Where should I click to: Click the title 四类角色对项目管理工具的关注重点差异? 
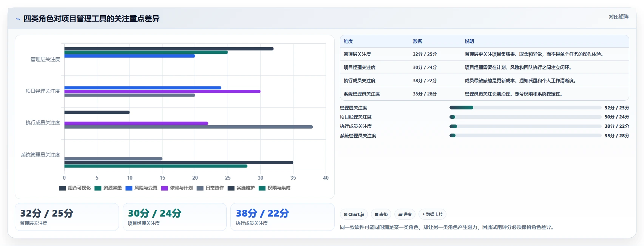pyautogui.click(x=91, y=18)
